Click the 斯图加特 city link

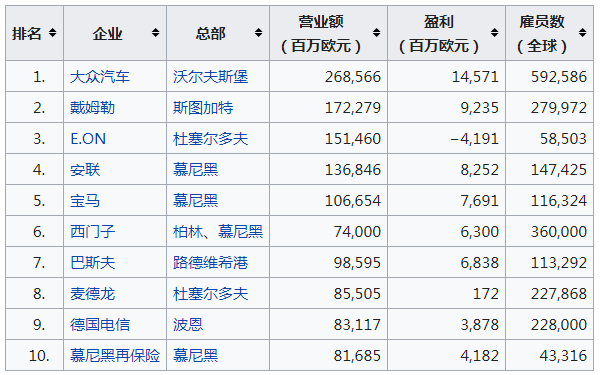tap(203, 107)
